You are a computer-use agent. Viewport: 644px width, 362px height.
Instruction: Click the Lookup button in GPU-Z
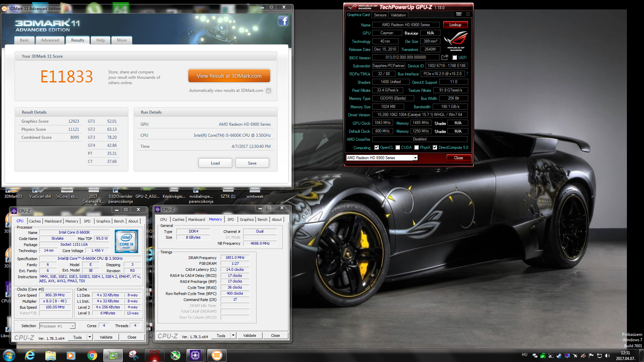click(455, 25)
